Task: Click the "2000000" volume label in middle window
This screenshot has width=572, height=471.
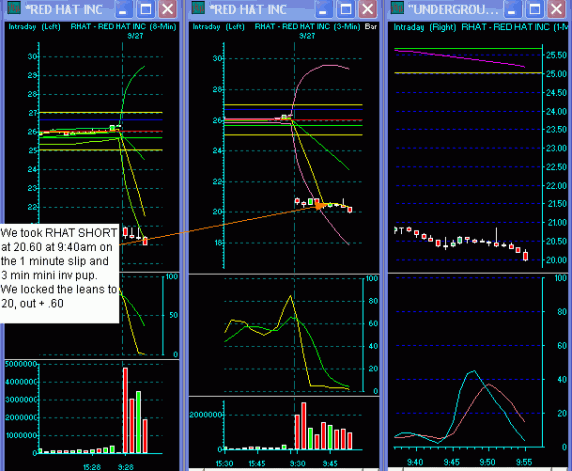Action: coord(206,415)
